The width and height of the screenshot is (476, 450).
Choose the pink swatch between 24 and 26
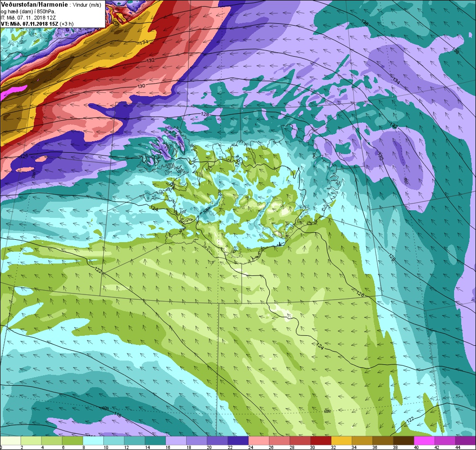coord(258,440)
